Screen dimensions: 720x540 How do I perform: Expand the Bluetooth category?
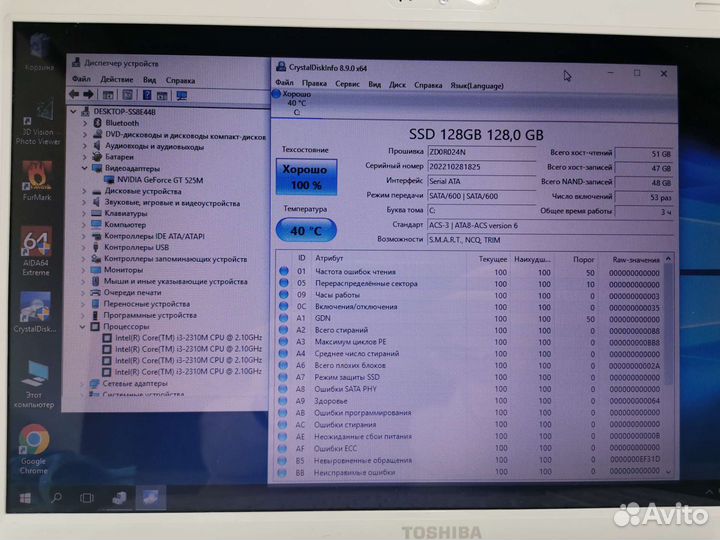pyautogui.click(x=85, y=123)
